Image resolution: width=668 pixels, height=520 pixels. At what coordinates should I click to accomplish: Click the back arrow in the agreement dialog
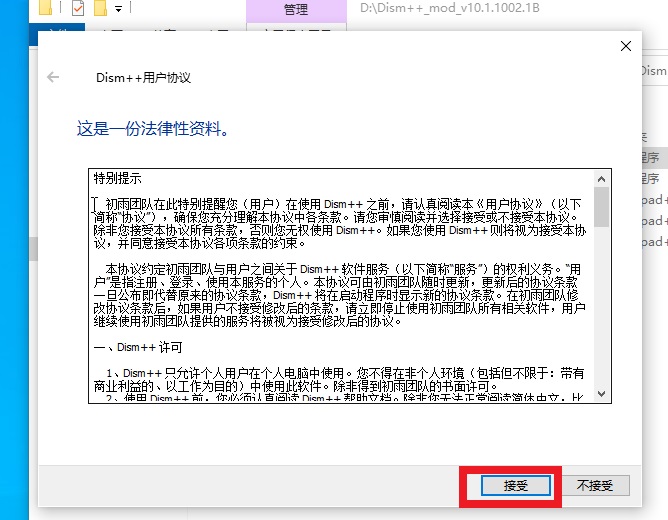point(54,77)
